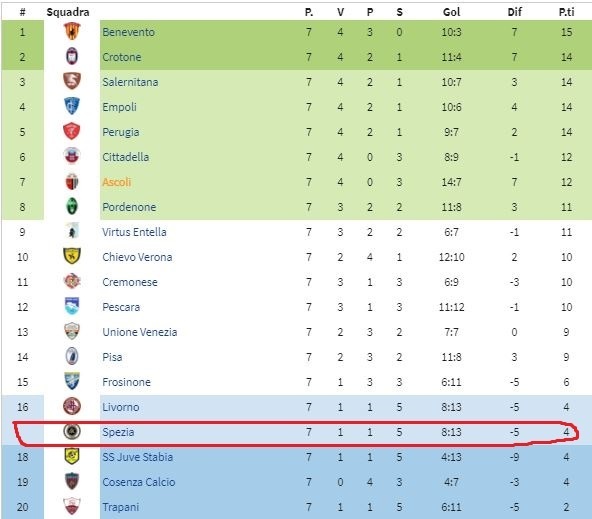This screenshot has width=592, height=519.
Task: Click the Crotone club crest icon
Action: (72, 56)
